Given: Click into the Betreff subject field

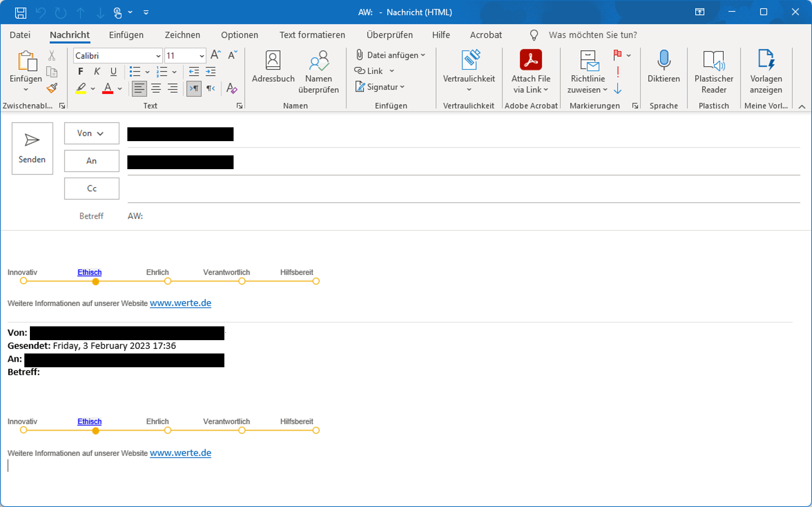Looking at the screenshot, I should pyautogui.click(x=463, y=216).
